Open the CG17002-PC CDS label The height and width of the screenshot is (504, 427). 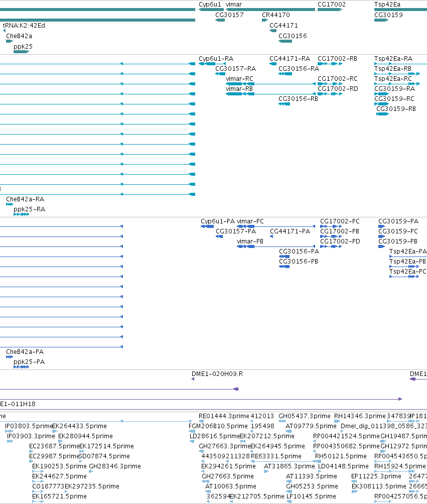[340, 221]
